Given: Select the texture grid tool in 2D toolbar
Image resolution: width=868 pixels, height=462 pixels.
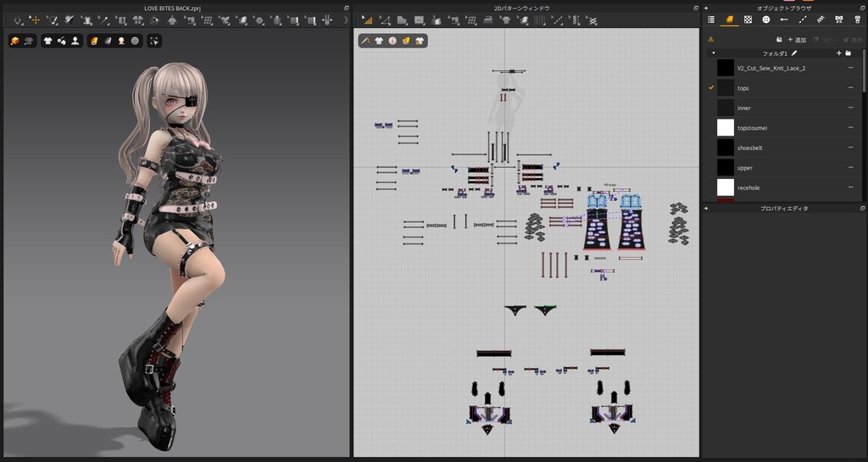Looking at the screenshot, I should coord(470,20).
